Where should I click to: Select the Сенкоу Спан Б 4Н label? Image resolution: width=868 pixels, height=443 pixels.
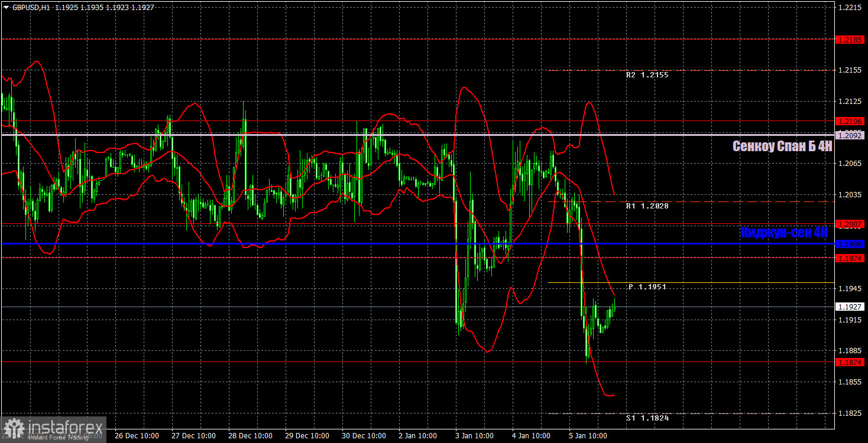782,146
